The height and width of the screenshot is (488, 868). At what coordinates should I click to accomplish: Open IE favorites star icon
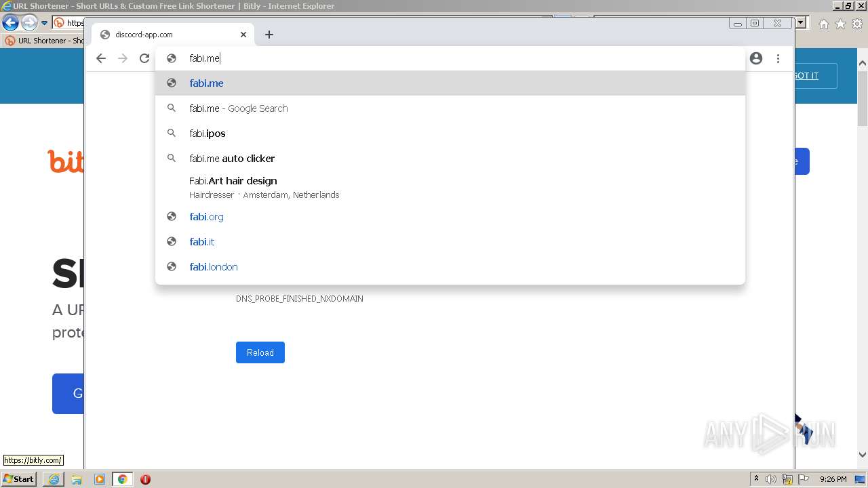840,24
